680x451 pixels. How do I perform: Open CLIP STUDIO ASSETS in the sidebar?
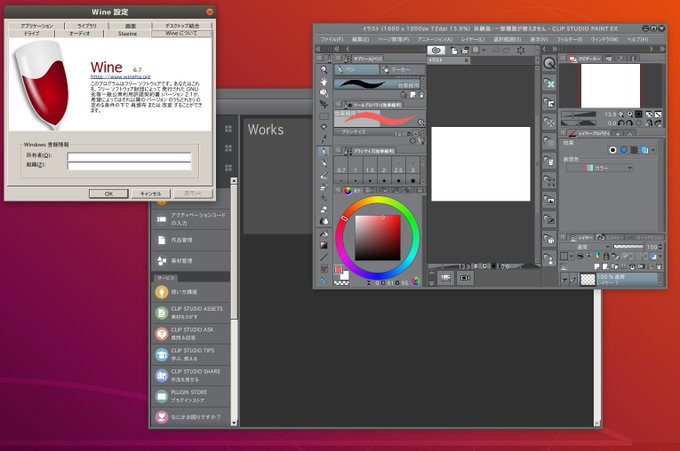click(191, 313)
